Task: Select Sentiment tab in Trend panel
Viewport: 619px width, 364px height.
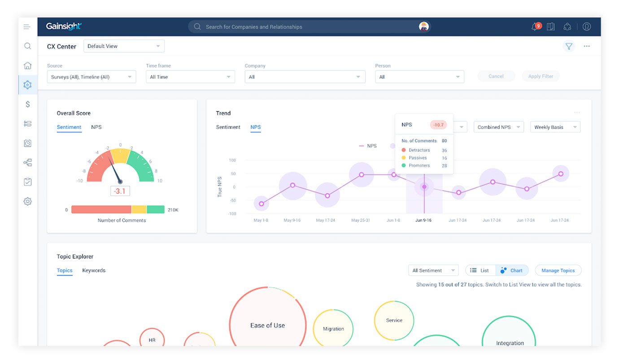Action: (228, 127)
